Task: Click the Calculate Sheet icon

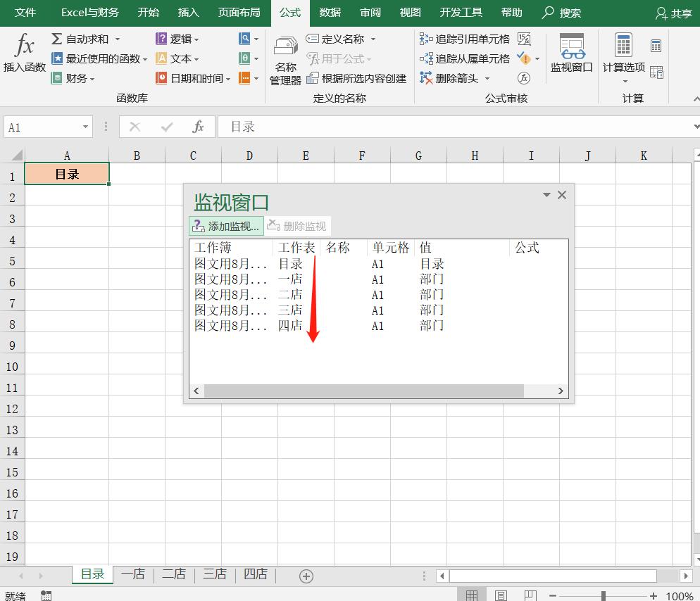Action: click(x=656, y=72)
